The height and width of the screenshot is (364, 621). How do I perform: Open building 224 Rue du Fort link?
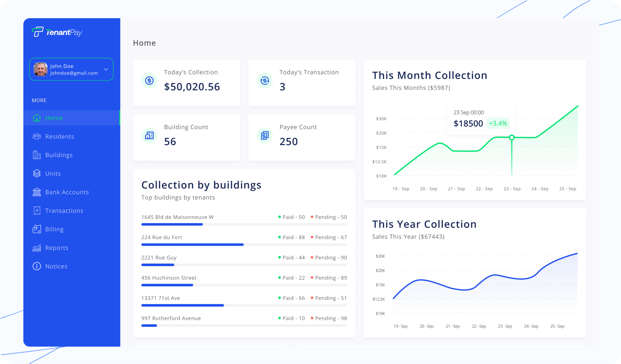point(162,237)
